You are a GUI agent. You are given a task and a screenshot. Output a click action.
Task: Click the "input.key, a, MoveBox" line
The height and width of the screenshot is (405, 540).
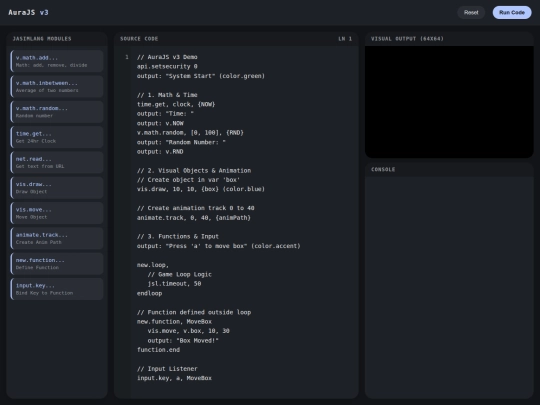pos(174,378)
